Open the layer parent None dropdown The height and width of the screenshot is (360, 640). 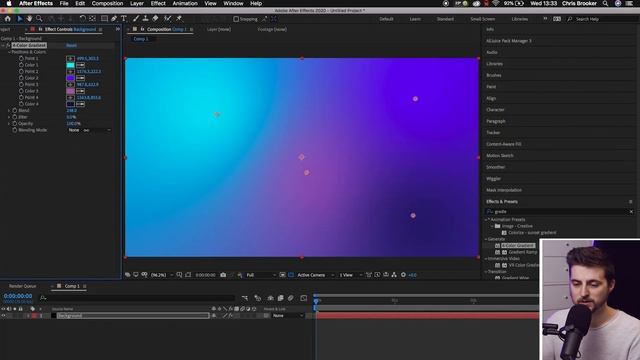point(288,316)
